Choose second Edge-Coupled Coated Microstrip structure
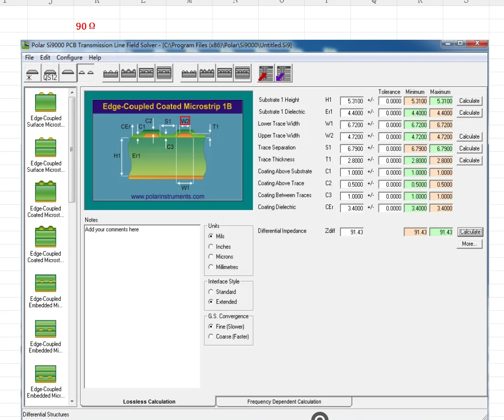Viewport: 504px width, 420px height. point(46,245)
